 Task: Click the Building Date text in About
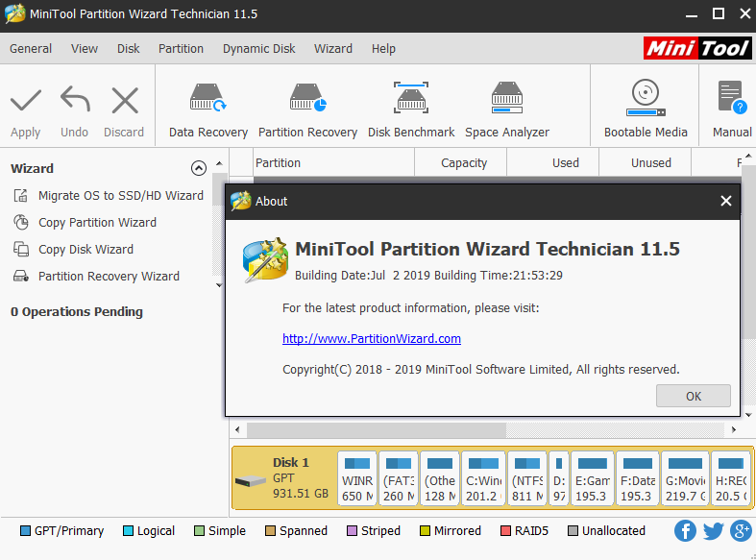coord(428,275)
